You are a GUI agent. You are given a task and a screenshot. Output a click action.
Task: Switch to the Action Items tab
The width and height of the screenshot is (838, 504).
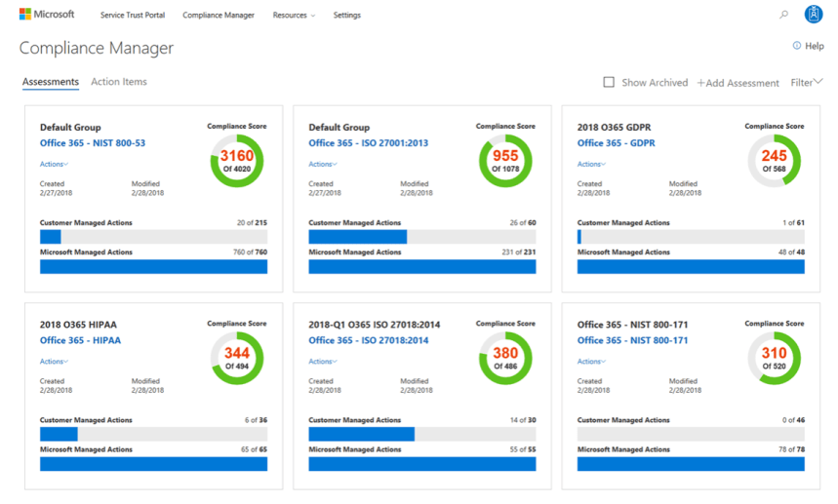pos(119,82)
